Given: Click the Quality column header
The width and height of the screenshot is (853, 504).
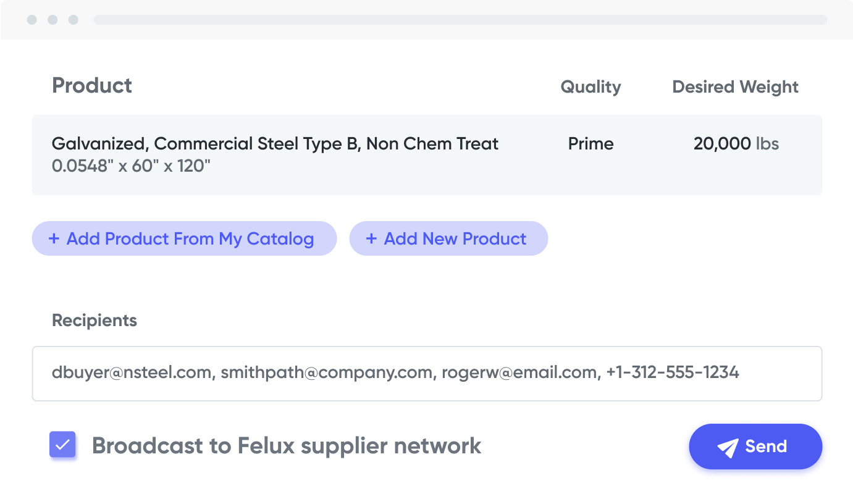Looking at the screenshot, I should pyautogui.click(x=590, y=88).
